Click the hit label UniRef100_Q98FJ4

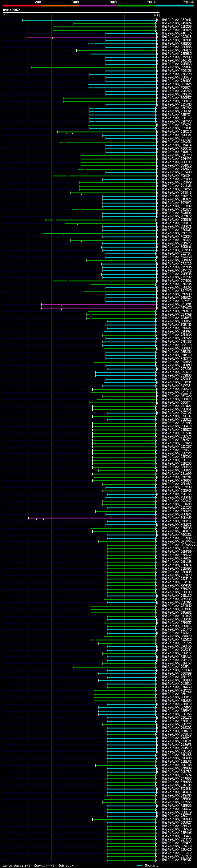[176, 667]
